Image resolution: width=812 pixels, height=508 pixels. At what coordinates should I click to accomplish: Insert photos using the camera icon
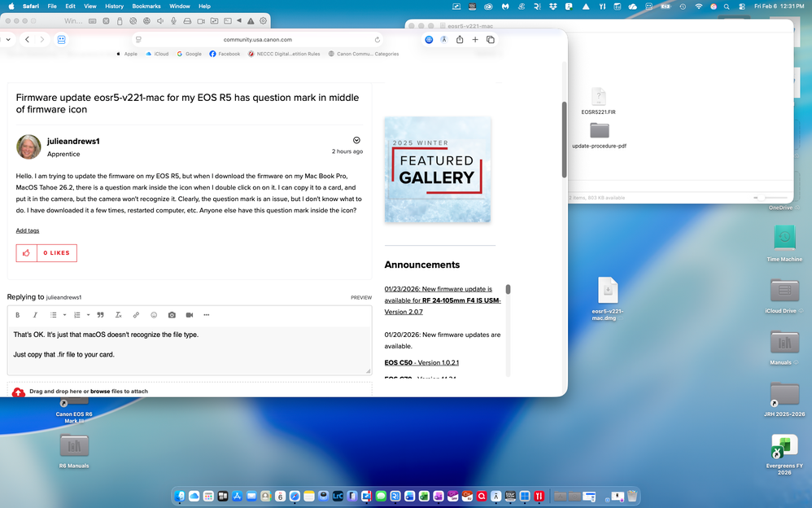click(172, 315)
